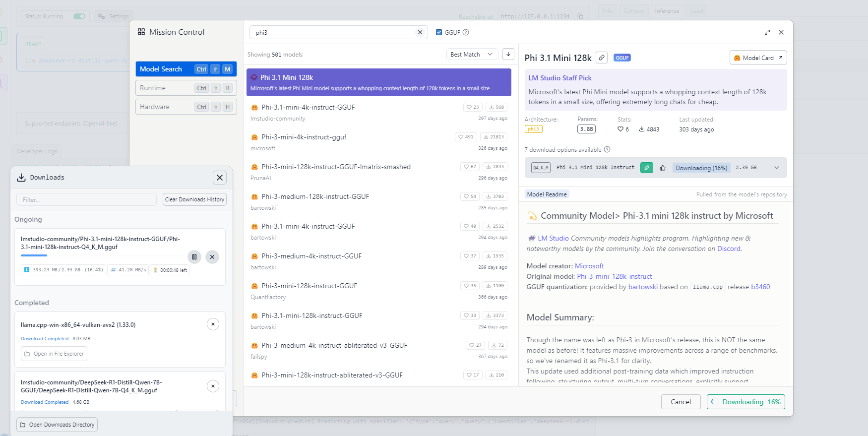Follow the Discord link
Screen dimensions: 868x436
(729, 249)
